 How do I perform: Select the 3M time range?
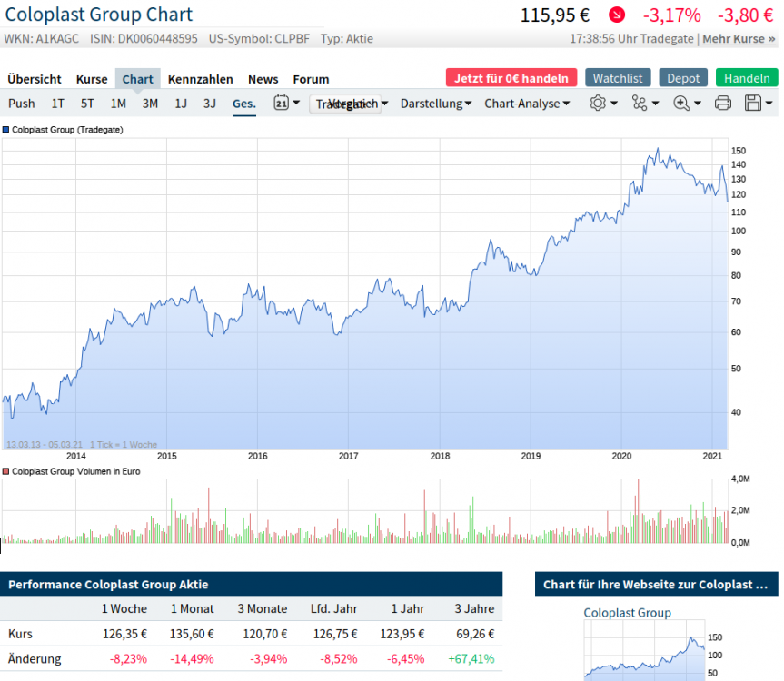[150, 104]
